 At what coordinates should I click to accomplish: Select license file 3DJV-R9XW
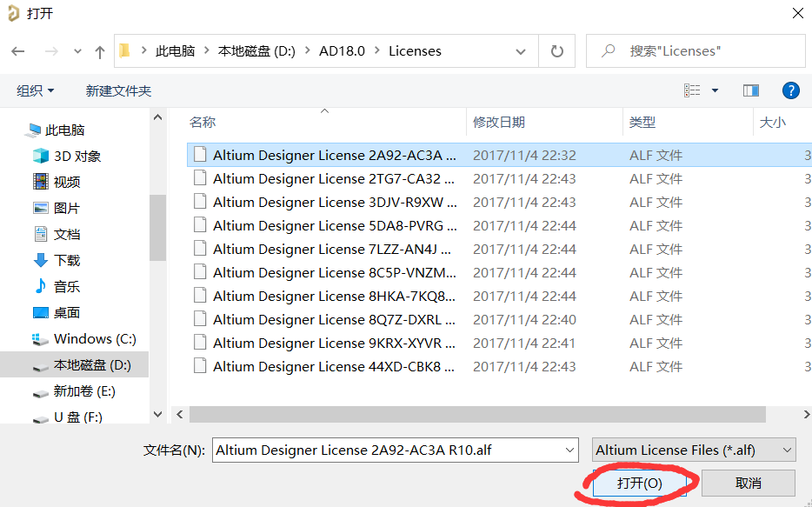335,202
